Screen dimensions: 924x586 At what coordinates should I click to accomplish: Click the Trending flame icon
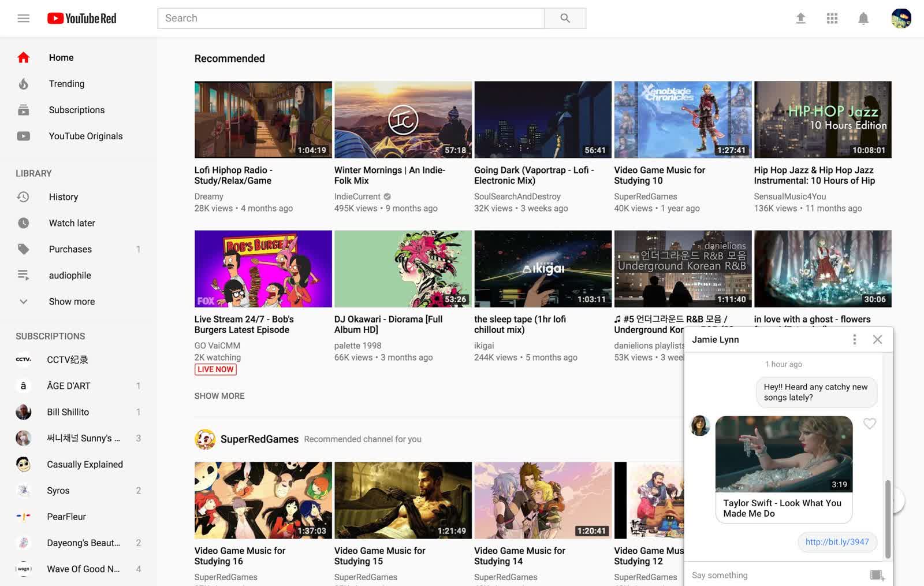pos(23,84)
